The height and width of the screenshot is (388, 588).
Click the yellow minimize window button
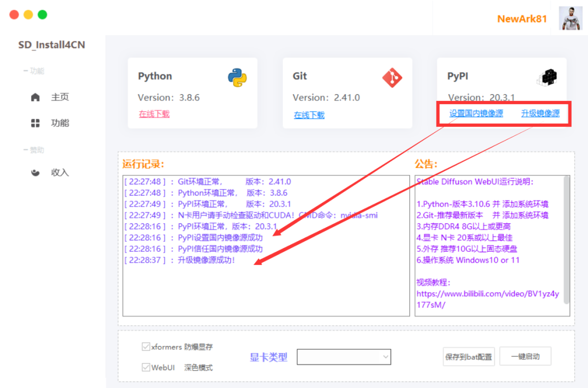click(x=28, y=15)
